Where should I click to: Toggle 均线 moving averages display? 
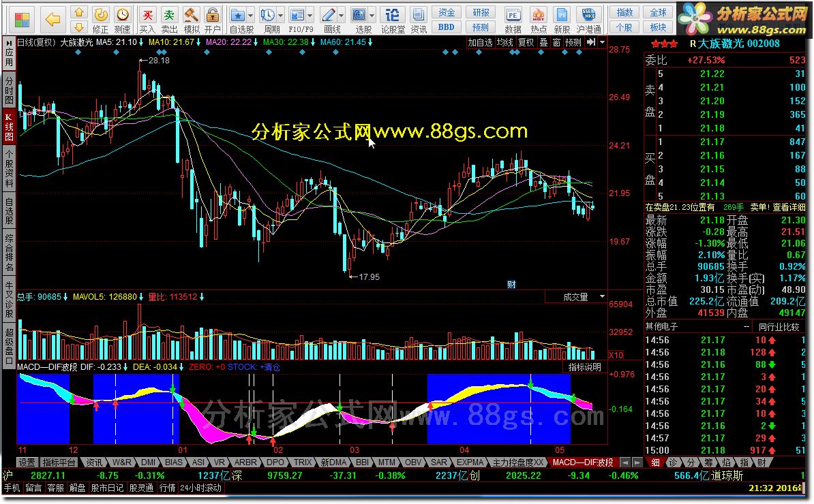[504, 42]
